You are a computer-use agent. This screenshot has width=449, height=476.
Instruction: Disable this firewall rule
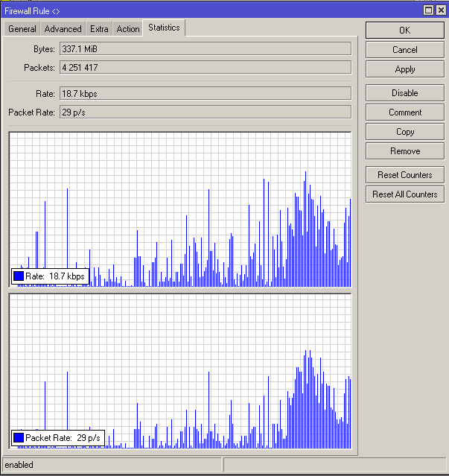click(x=404, y=93)
